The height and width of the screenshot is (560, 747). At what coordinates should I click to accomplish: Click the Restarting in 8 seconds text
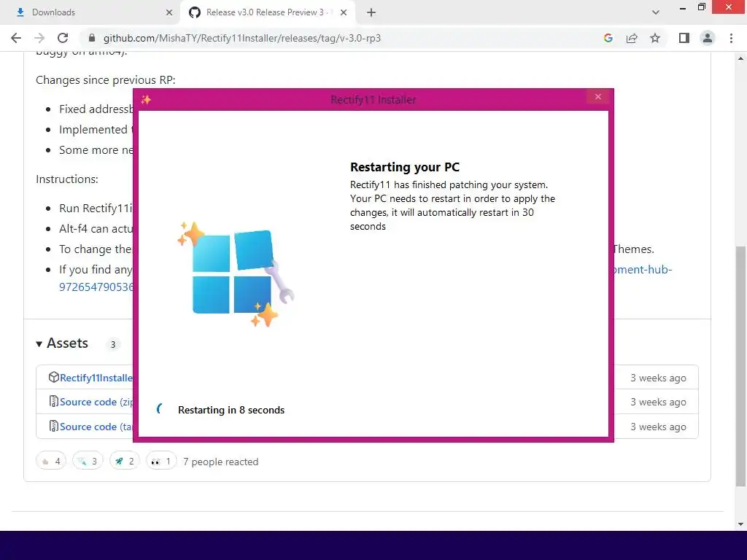point(231,410)
